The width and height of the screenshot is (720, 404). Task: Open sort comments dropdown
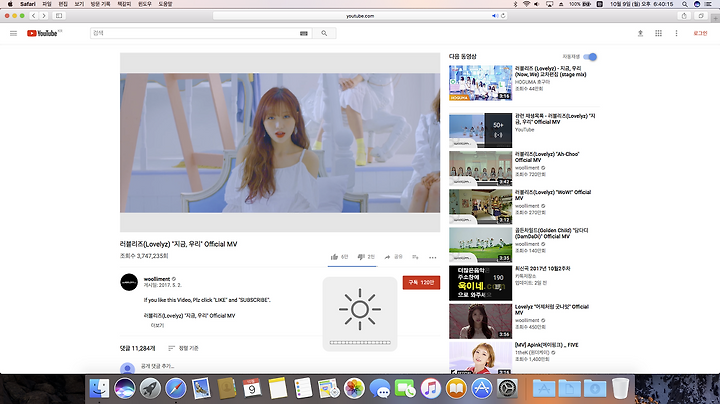[183, 348]
